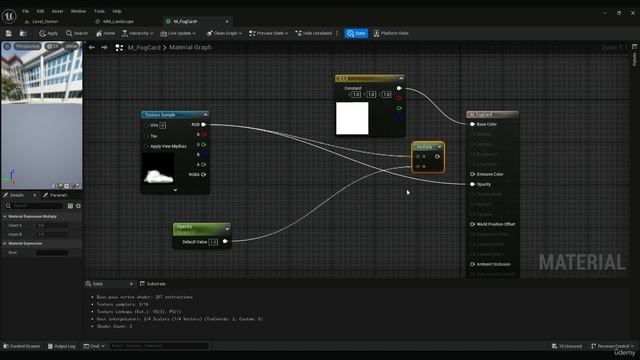640x360 pixels.
Task: Toggle Hide Unrelated nodes
Action: point(313,33)
